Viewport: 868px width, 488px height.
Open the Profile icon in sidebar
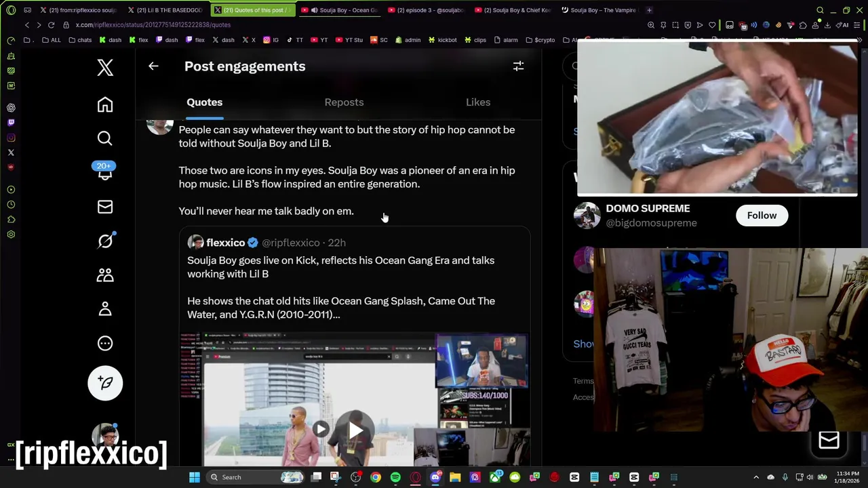click(104, 309)
